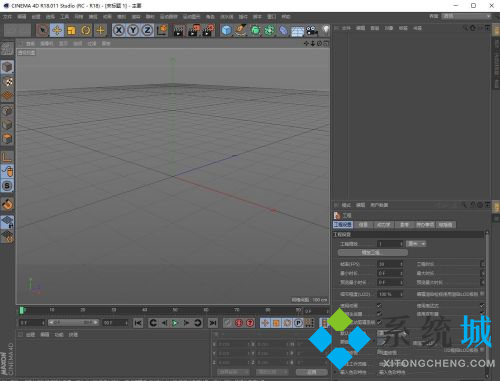
Task: Switch to Points mode icon
Action: point(7,111)
